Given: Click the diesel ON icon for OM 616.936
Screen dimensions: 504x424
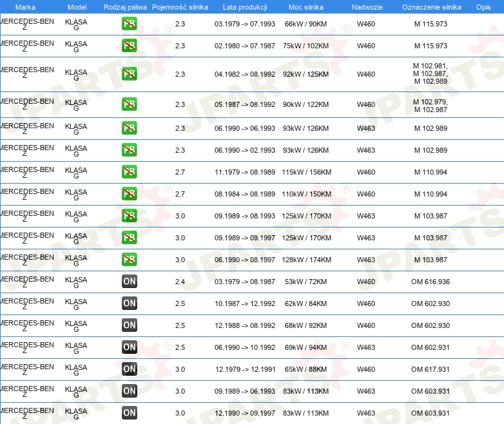Looking at the screenshot, I should pos(129,282).
